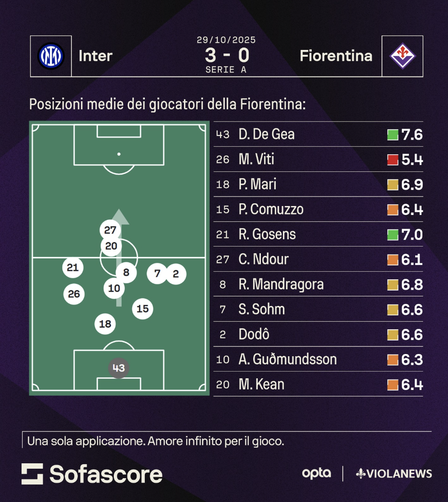The width and height of the screenshot is (448, 502).
Task: Click the 3 - 0 match score
Action: [x=227, y=56]
